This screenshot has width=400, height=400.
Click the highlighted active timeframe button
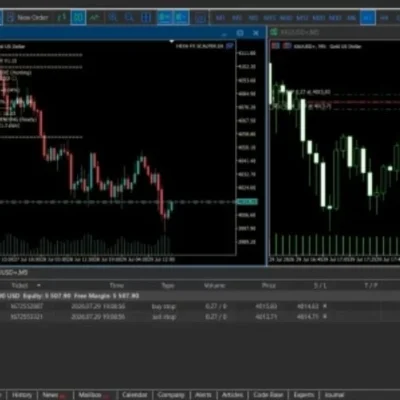[x=368, y=18]
